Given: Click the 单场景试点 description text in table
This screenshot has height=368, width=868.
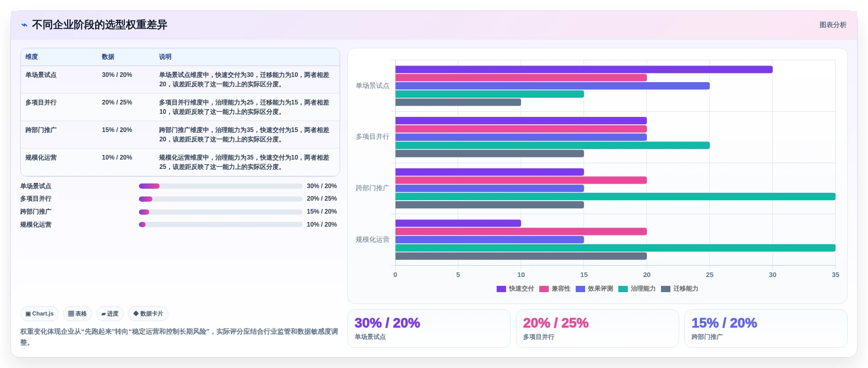Looking at the screenshot, I should coord(244,80).
